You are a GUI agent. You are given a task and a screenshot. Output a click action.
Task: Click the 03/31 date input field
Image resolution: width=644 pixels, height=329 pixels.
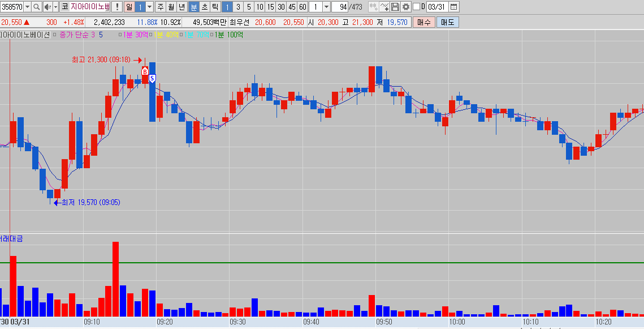coord(436,7)
